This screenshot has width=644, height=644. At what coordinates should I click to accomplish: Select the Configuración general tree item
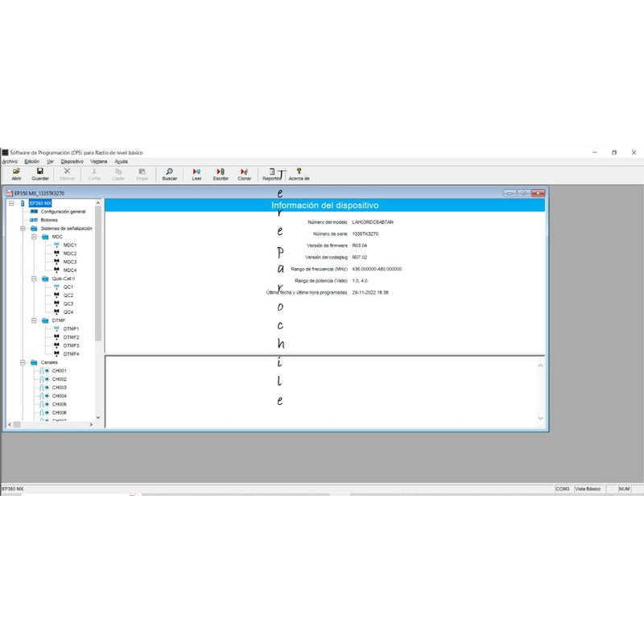pos(62,213)
